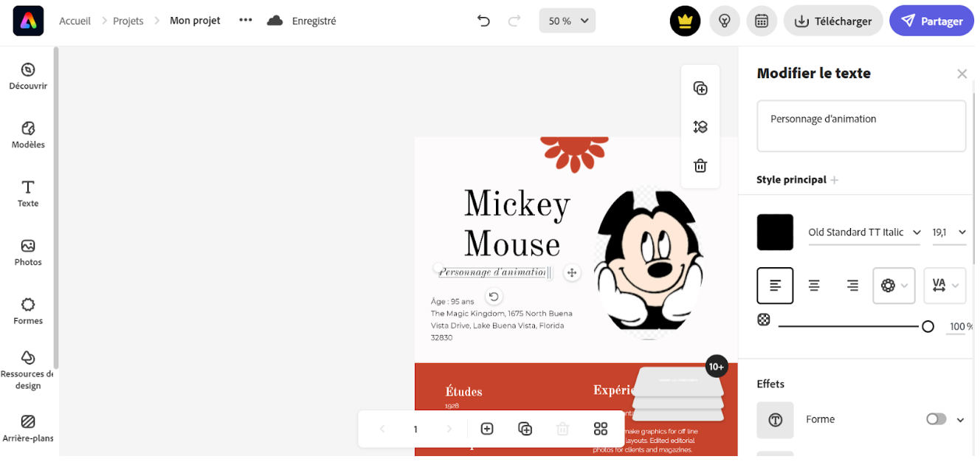Open the layer order icon
980x462 pixels.
[700, 127]
